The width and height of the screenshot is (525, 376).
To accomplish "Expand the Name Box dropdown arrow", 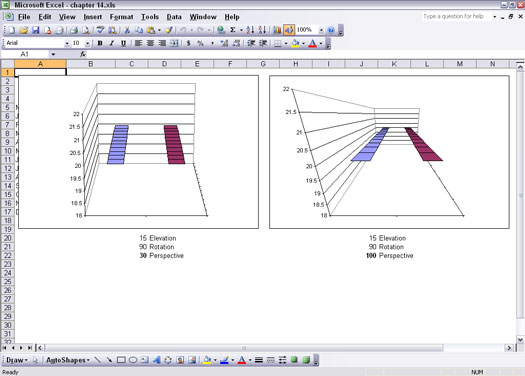I will point(53,54).
